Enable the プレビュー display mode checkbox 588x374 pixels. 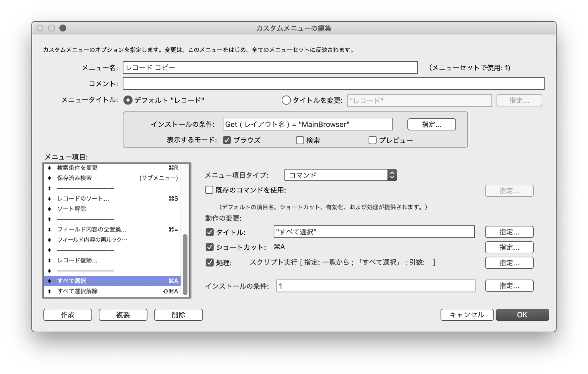point(372,140)
